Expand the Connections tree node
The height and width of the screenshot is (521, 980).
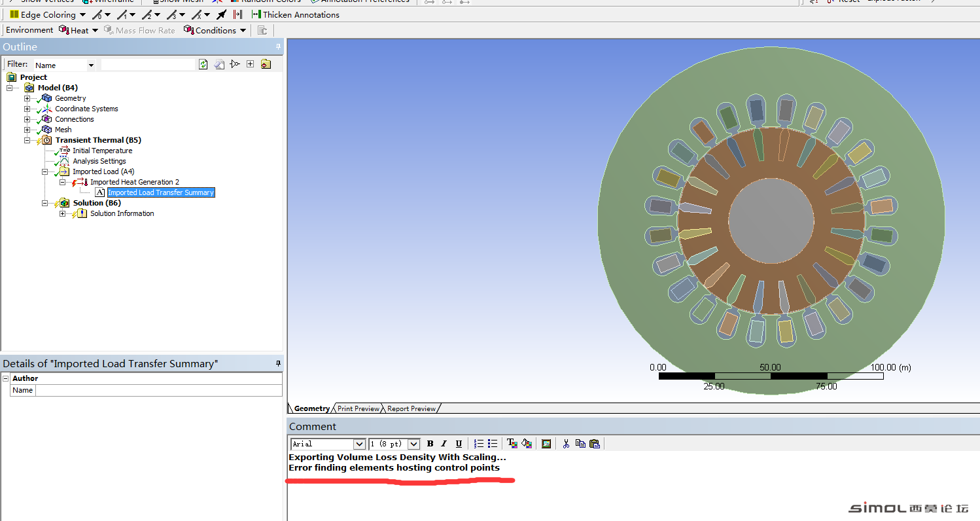(27, 119)
